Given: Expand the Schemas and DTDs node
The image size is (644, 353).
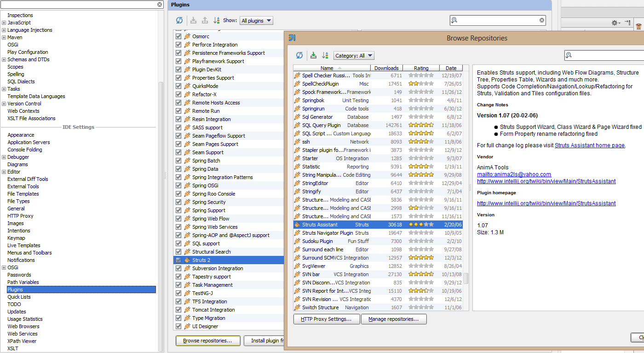Looking at the screenshot, I should [4, 59].
